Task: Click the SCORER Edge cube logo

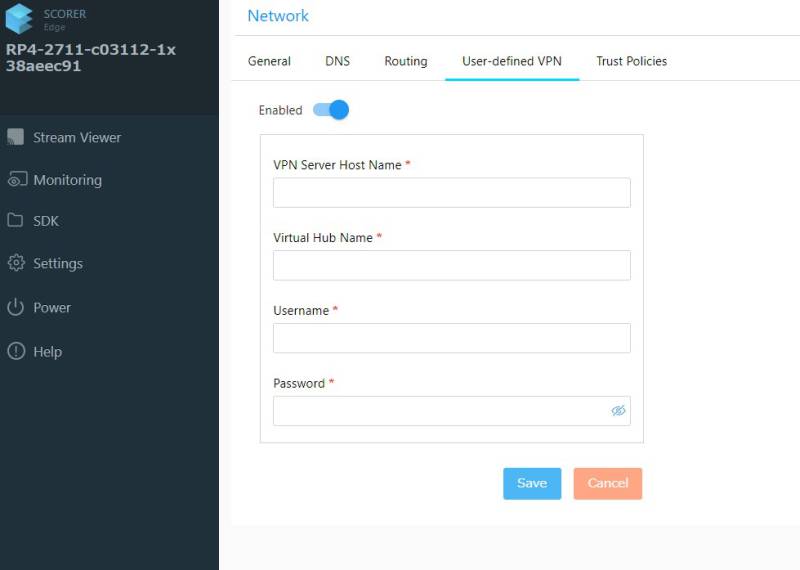Action: pyautogui.click(x=20, y=19)
